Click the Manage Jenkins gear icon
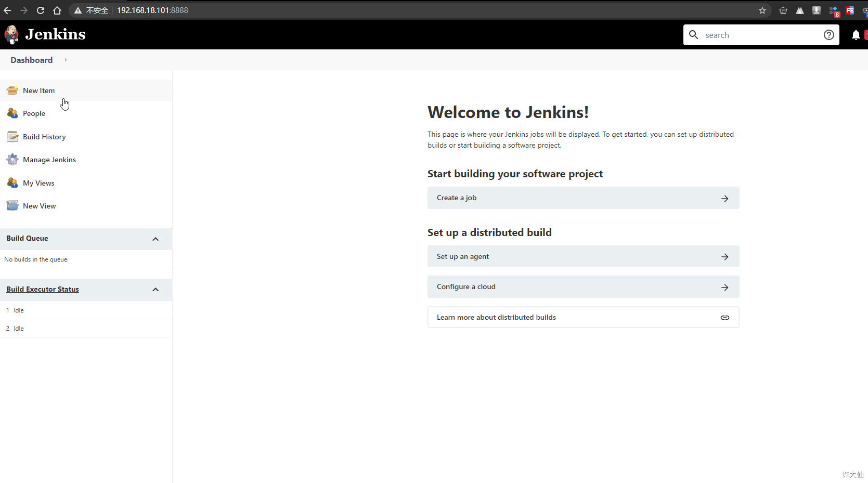Image resolution: width=868 pixels, height=483 pixels. [12, 160]
